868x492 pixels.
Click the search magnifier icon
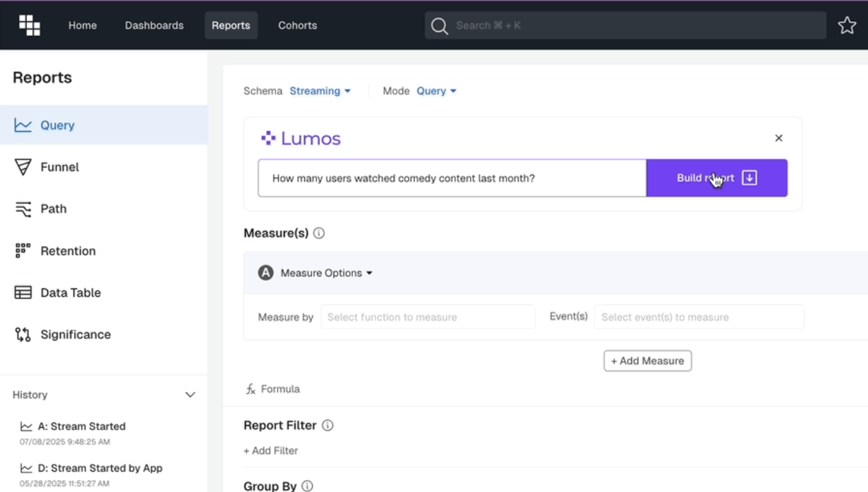coord(440,26)
